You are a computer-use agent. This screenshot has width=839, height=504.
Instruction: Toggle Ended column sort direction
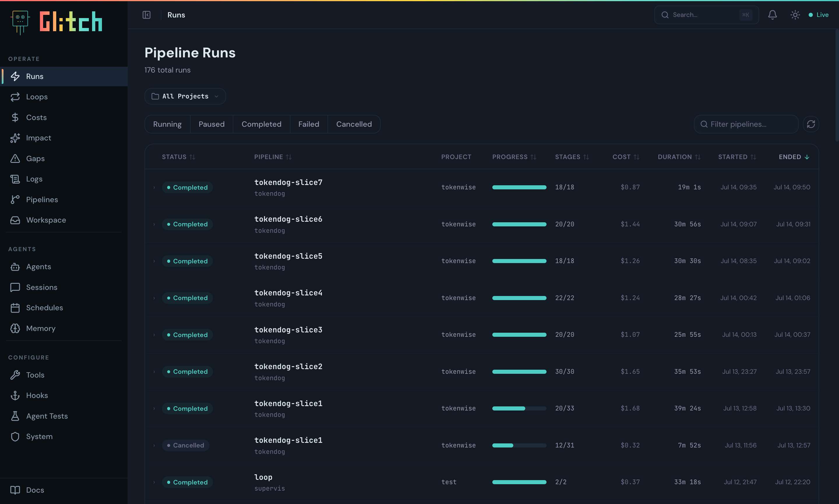pos(794,157)
